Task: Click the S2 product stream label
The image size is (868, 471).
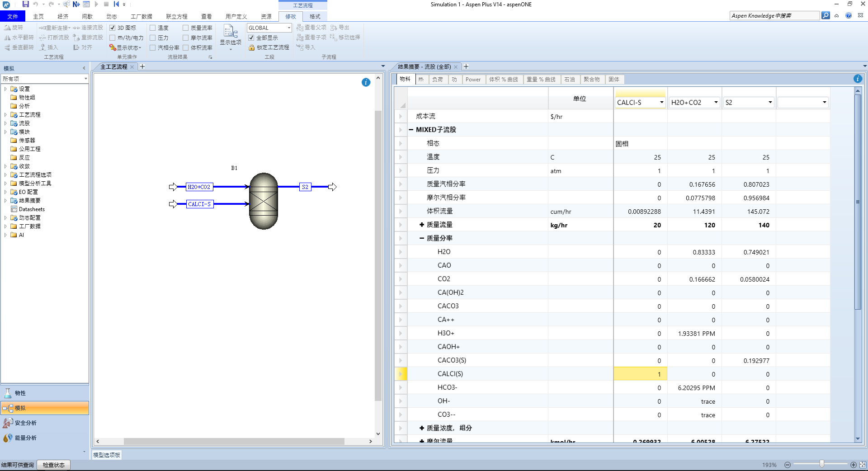Action: (x=305, y=187)
